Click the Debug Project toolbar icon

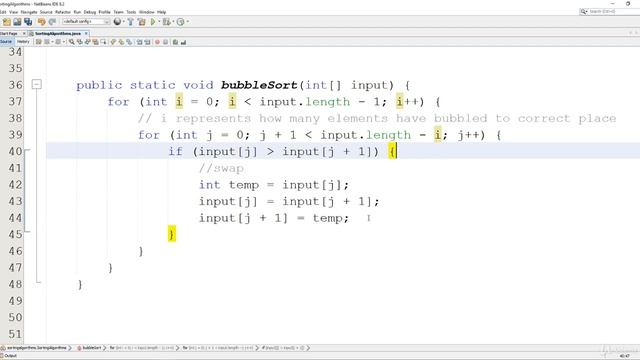tap(166, 22)
